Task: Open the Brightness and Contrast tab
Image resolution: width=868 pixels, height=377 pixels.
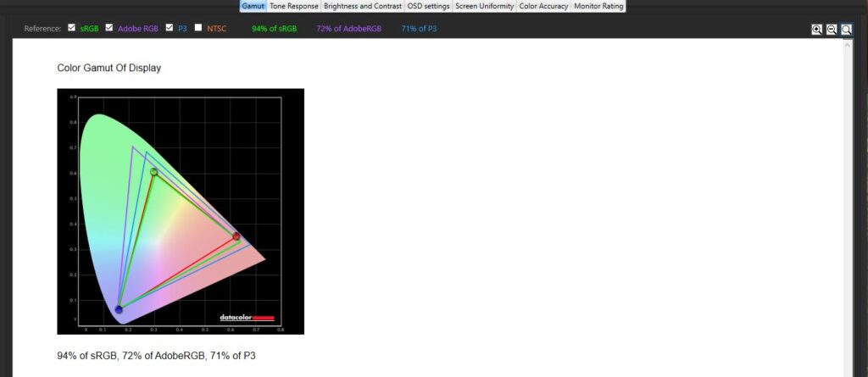Action: click(x=363, y=6)
